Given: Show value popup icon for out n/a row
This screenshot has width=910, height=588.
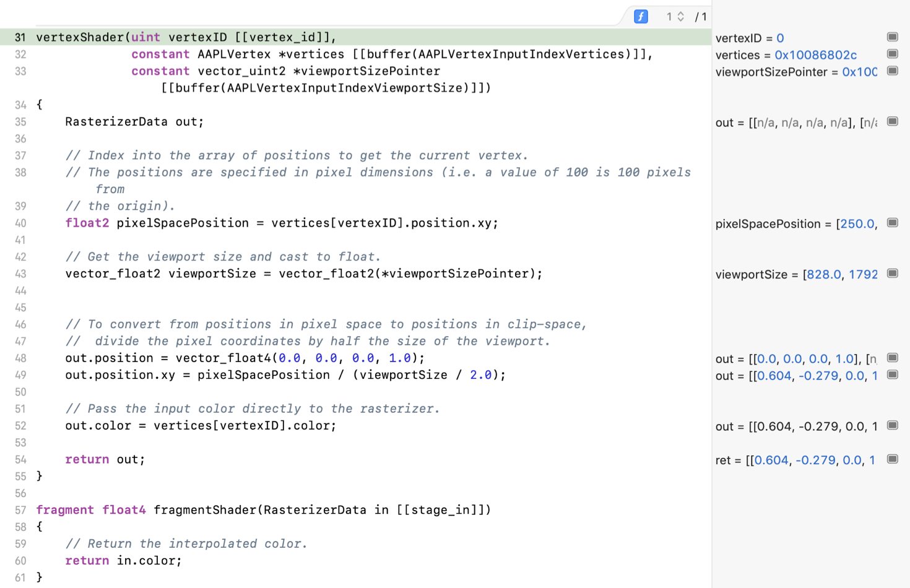Looking at the screenshot, I should 892,121.
